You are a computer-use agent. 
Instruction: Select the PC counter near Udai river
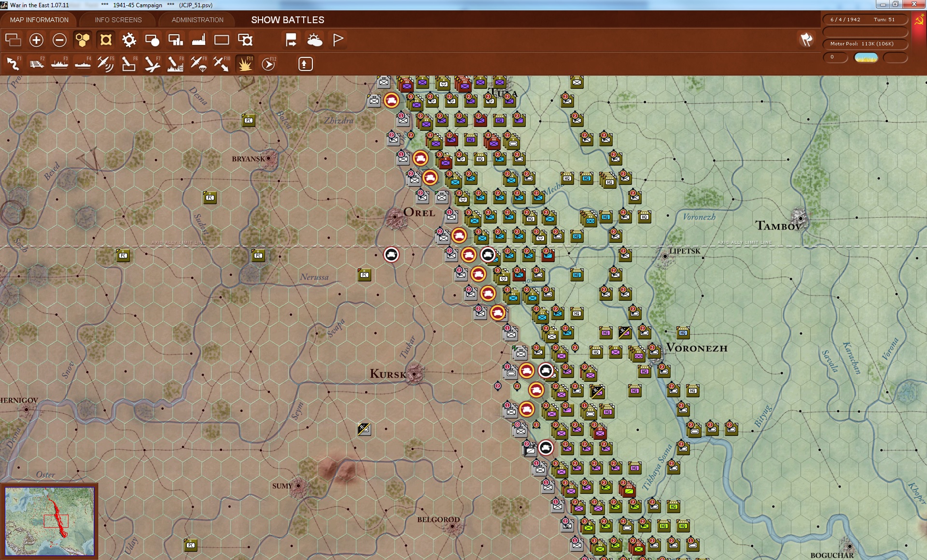click(x=191, y=545)
